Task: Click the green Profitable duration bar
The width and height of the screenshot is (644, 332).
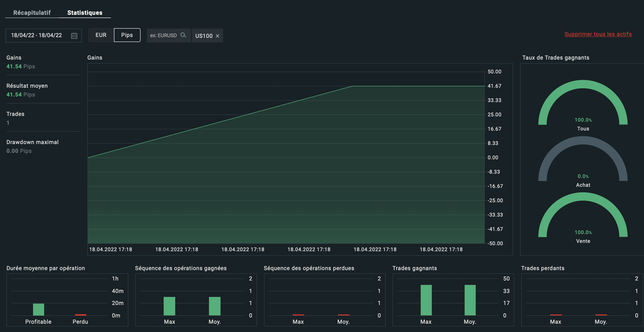Action: [39, 309]
